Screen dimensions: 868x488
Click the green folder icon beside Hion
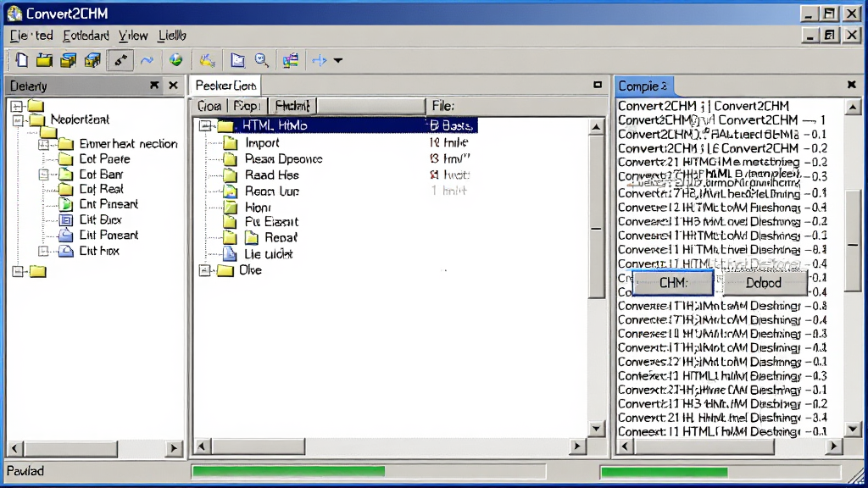(231, 208)
